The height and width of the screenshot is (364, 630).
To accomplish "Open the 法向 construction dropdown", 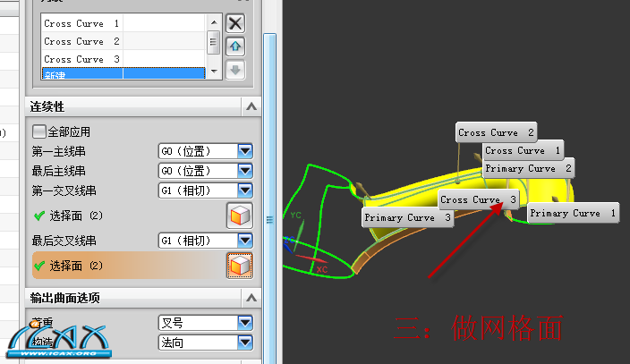I will (245, 343).
